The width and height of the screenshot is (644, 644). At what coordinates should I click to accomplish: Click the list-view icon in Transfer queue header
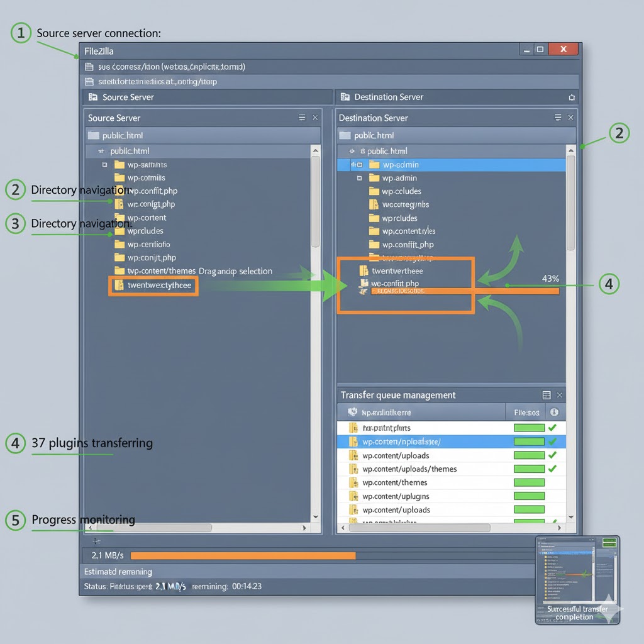click(547, 395)
